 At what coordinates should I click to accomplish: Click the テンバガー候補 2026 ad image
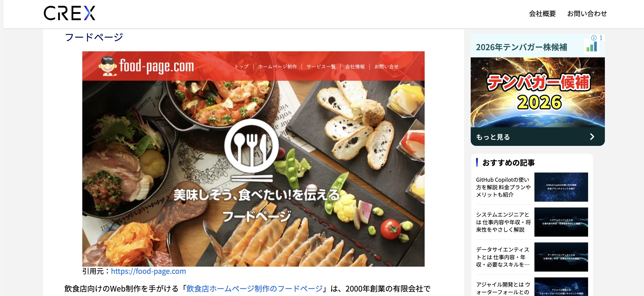pos(538,92)
